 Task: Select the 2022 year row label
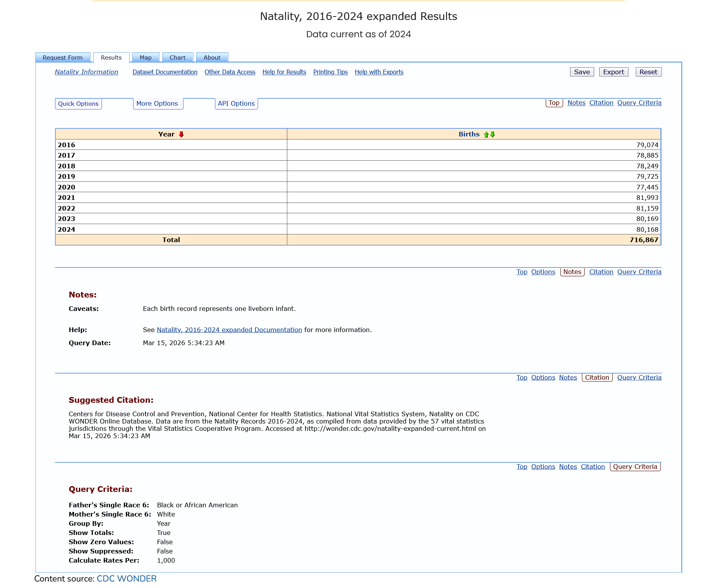pos(67,208)
